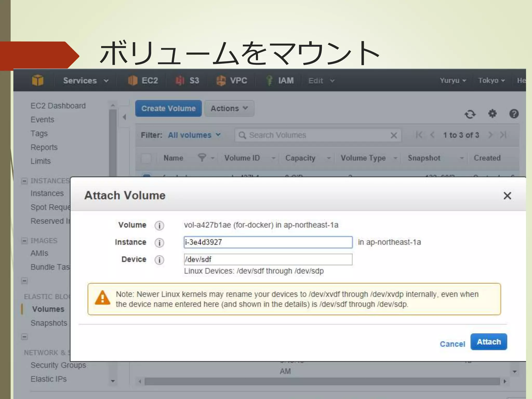Viewport: 532px width, 399px height.
Task: Collapse the INSTANCES sidebar section
Action: pyautogui.click(x=24, y=181)
